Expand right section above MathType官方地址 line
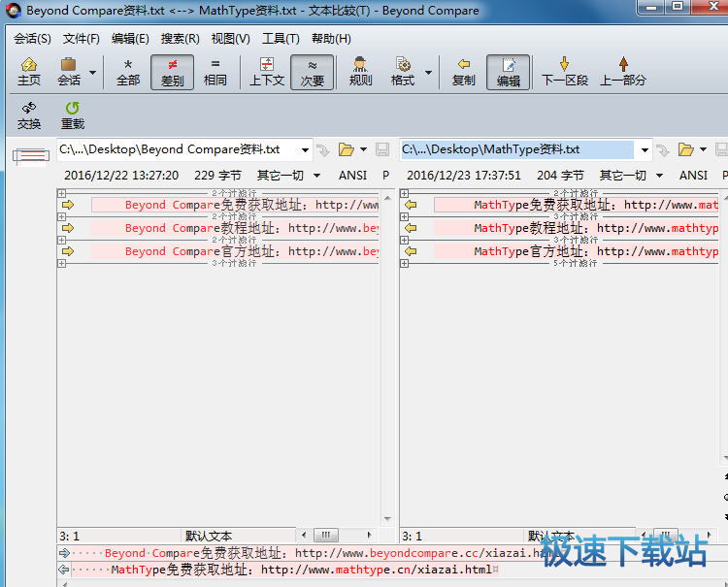Viewport: 728px width, 587px height. [x=405, y=240]
